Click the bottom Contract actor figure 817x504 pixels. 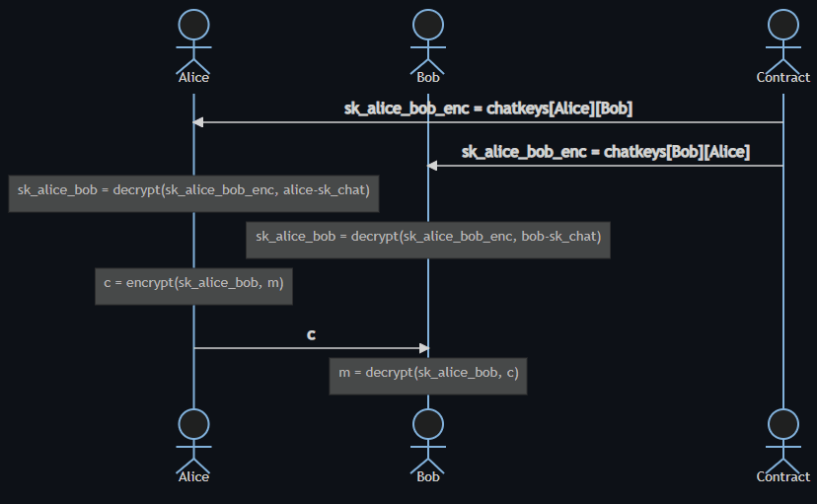[x=782, y=437]
